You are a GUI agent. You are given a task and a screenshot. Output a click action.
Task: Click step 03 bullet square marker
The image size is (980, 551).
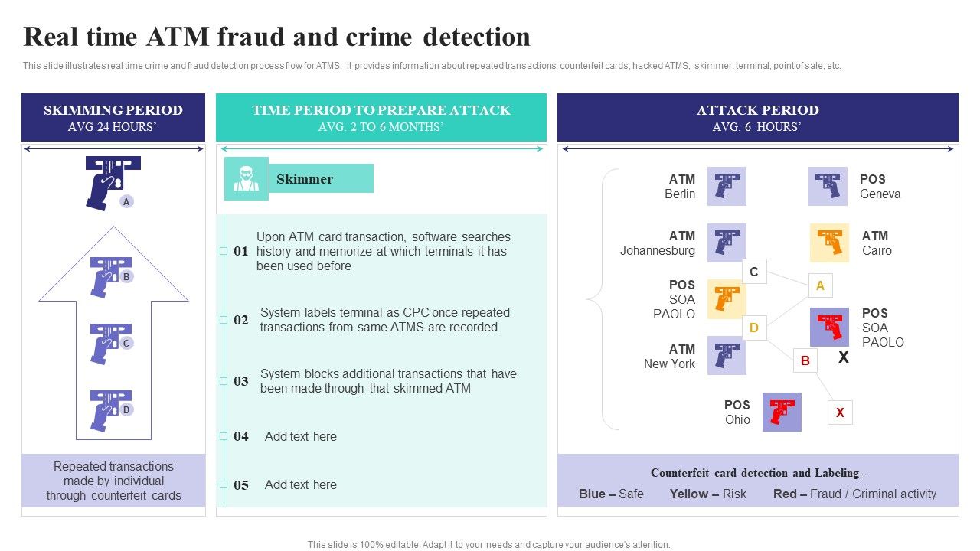tap(224, 381)
